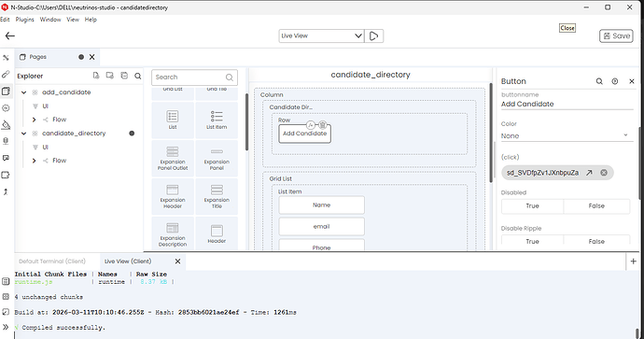Open the Plugins menu
Screen dimensions: 644x339
pos(24,20)
